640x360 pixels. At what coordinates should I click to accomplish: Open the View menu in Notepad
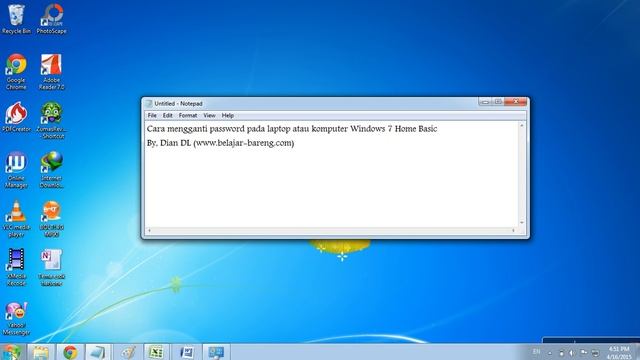point(209,116)
